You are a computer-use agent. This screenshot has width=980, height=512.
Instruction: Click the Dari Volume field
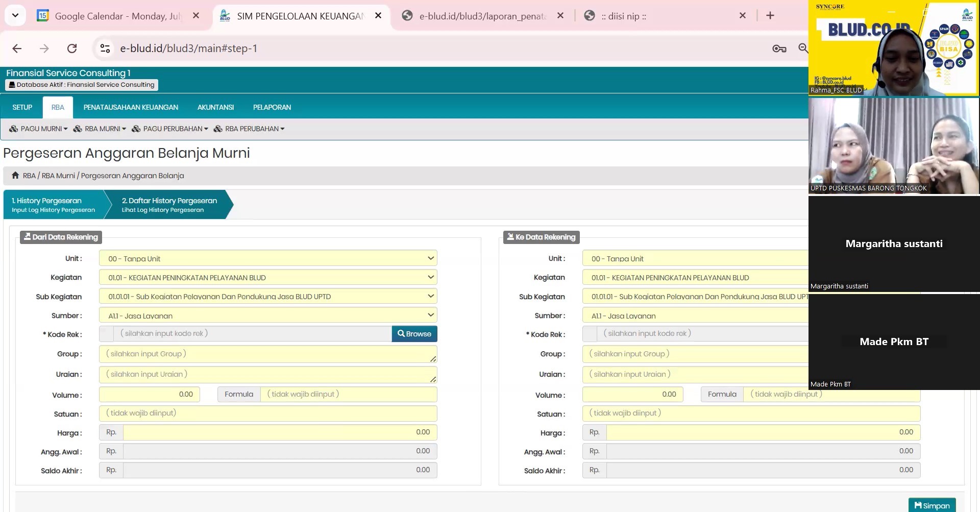click(150, 394)
